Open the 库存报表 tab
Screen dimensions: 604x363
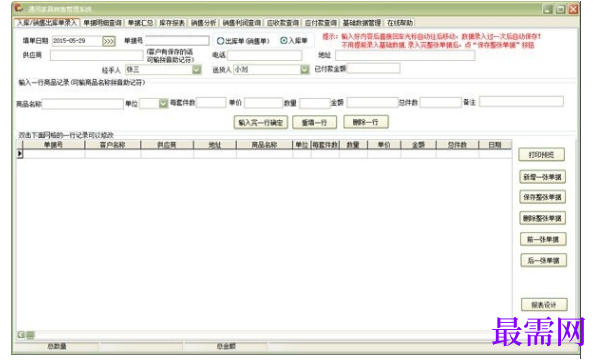click(x=172, y=23)
